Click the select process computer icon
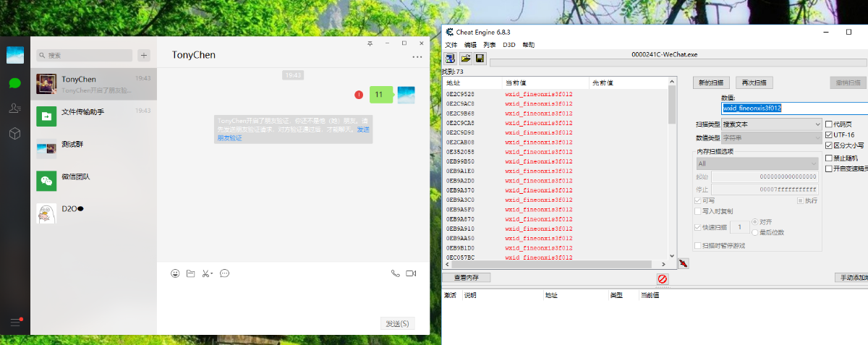 450,59
